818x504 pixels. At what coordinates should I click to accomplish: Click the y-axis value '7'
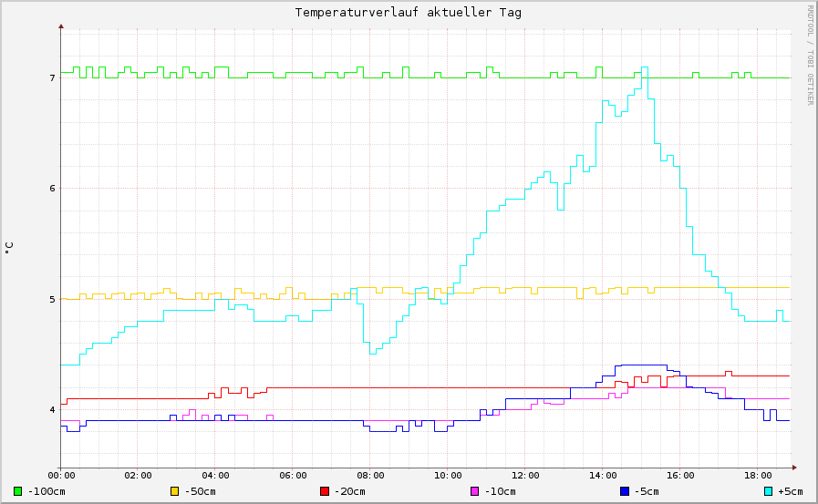(x=52, y=78)
